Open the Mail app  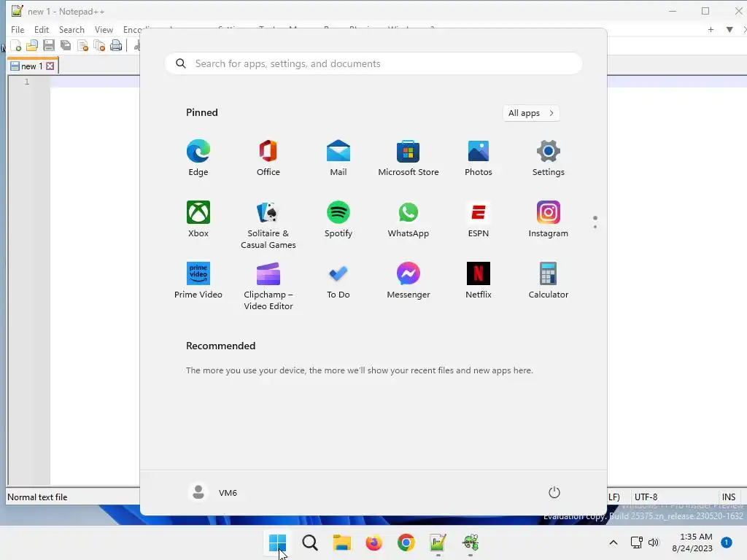coord(338,158)
